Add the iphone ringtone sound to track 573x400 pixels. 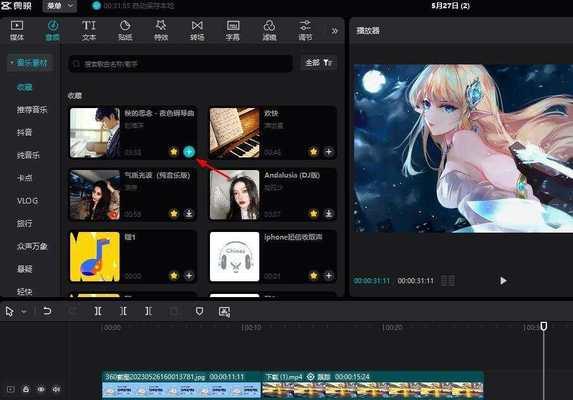329,275
